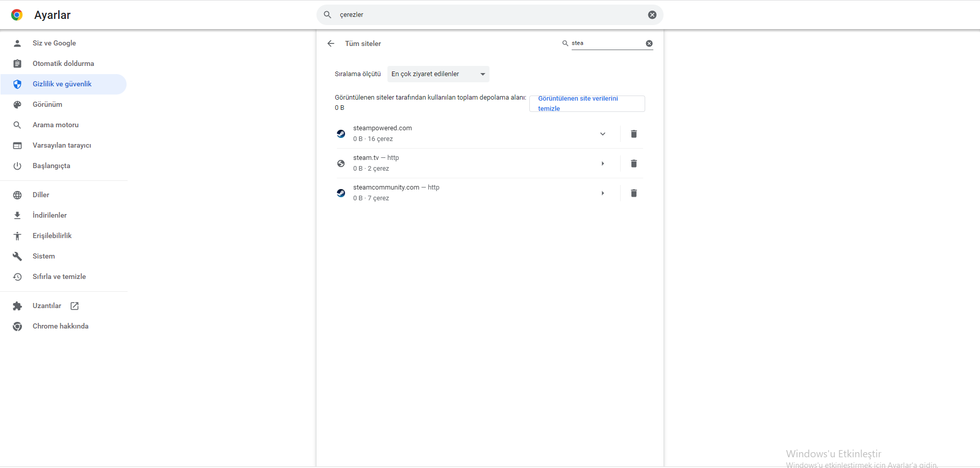Click the 0 B · 16 çerez text
980x468 pixels.
tap(373, 139)
